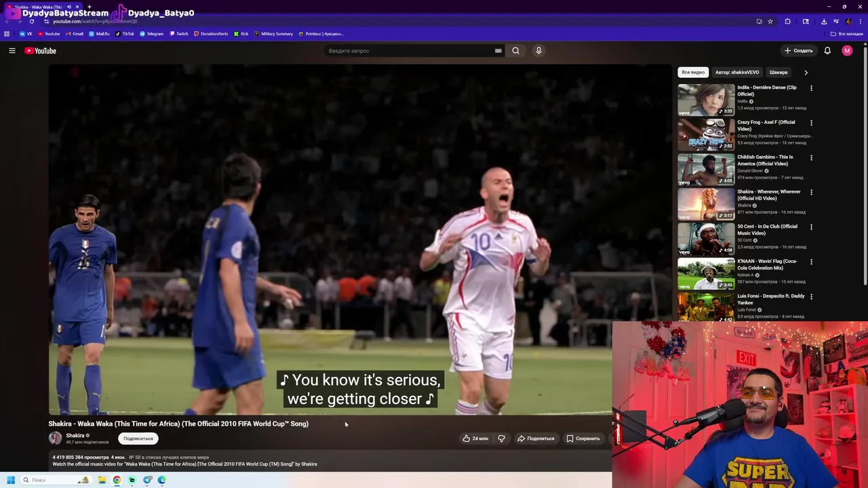Open Indila Dernière Danse title link

(767, 91)
